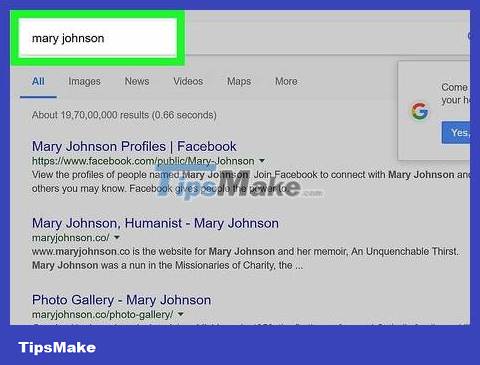Click the Google G logo icon
The height and width of the screenshot is (365, 480).
419,111
